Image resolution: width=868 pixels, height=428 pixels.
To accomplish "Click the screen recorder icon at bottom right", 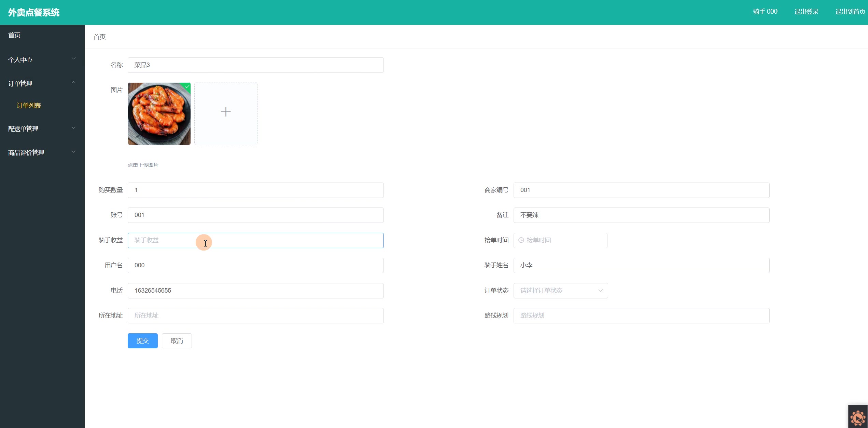I will pos(858,417).
